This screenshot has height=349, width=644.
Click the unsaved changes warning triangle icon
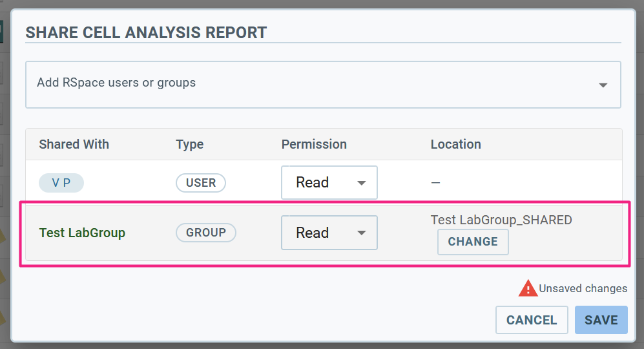pyautogui.click(x=528, y=288)
